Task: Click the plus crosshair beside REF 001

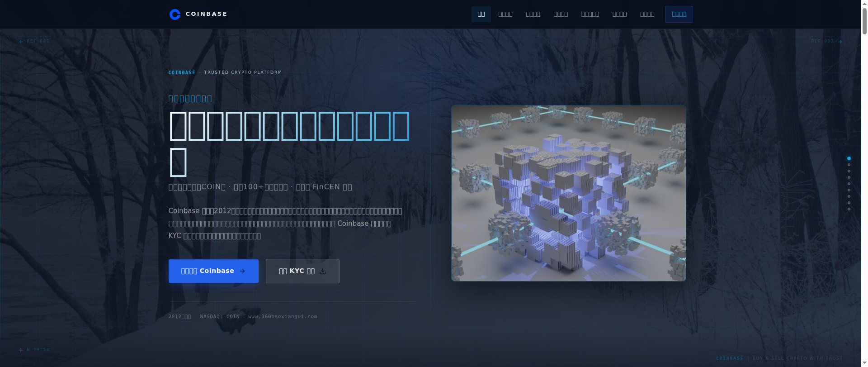Action: click(x=20, y=42)
